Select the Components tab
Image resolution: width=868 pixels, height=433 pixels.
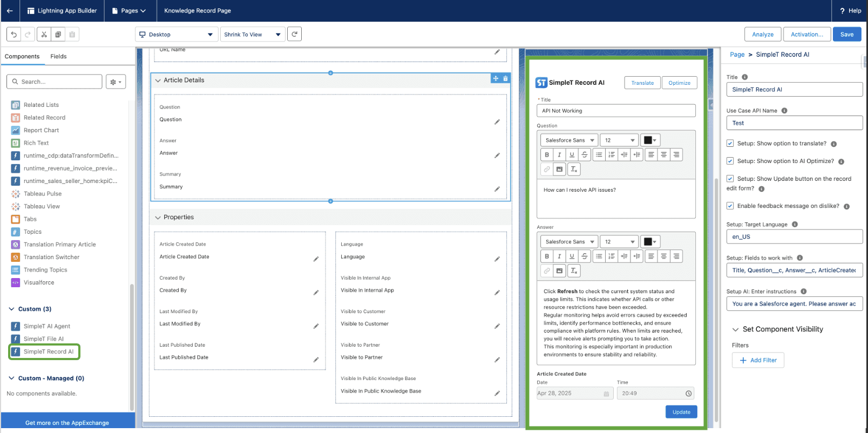tap(22, 57)
